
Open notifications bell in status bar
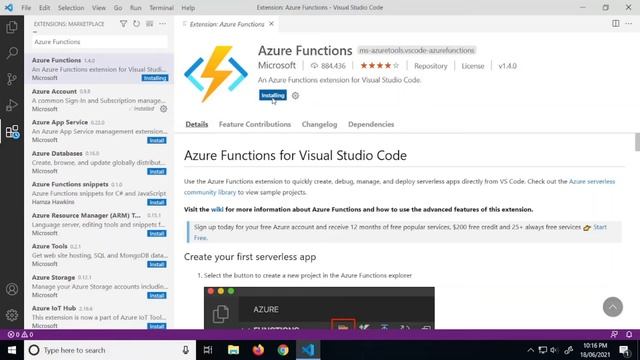click(629, 334)
